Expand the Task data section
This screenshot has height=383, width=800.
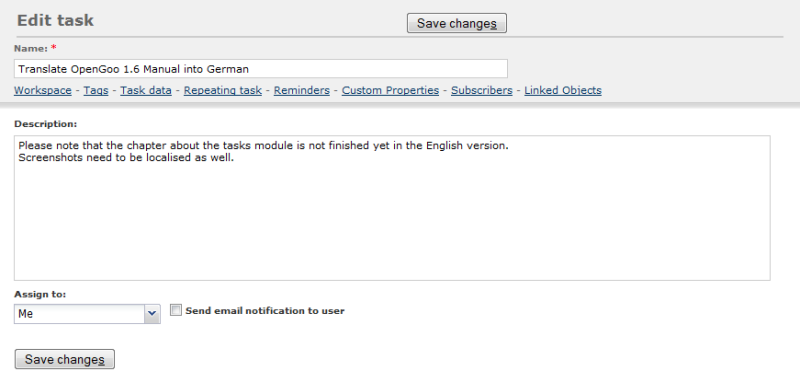[x=146, y=90]
